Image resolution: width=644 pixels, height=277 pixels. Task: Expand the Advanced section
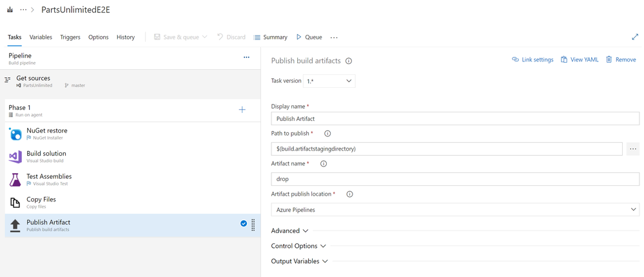[x=289, y=231]
